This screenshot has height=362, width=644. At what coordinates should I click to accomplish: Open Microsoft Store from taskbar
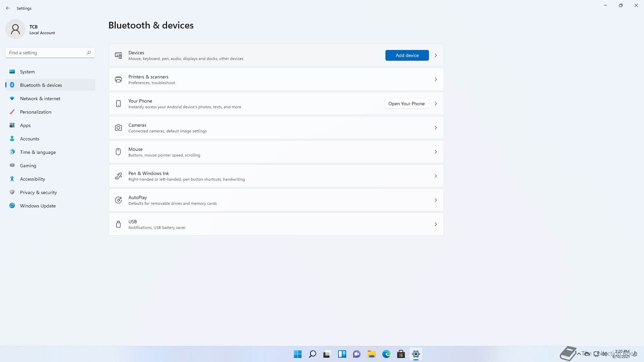click(x=401, y=354)
